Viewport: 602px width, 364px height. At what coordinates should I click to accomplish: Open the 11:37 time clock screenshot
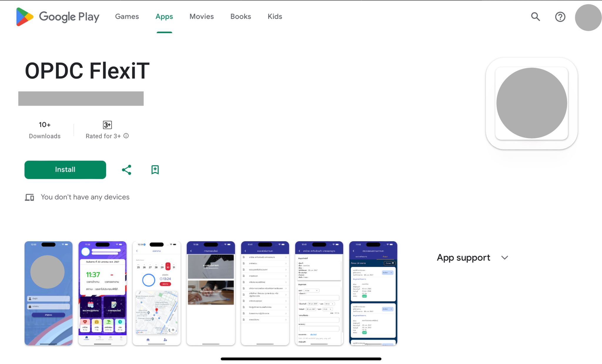(x=102, y=293)
